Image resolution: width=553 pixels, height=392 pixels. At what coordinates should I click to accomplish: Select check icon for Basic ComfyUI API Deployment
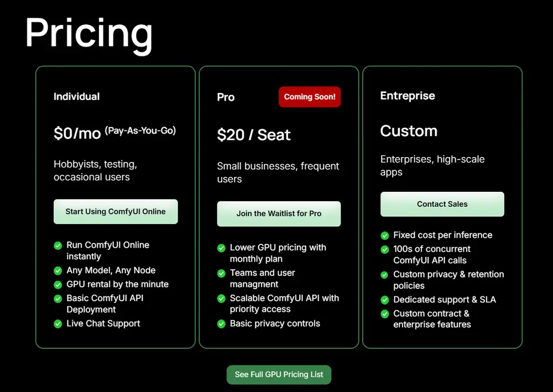pos(58,299)
